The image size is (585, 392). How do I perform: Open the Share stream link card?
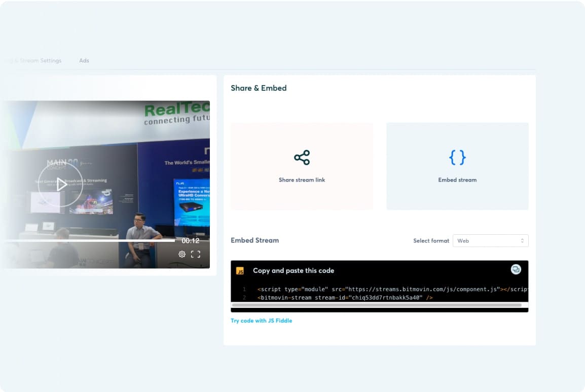(302, 166)
